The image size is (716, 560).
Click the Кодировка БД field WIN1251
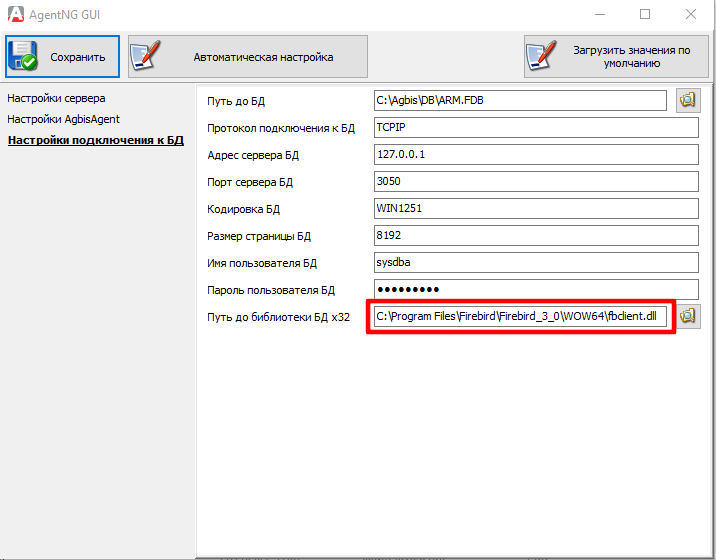pos(534,208)
